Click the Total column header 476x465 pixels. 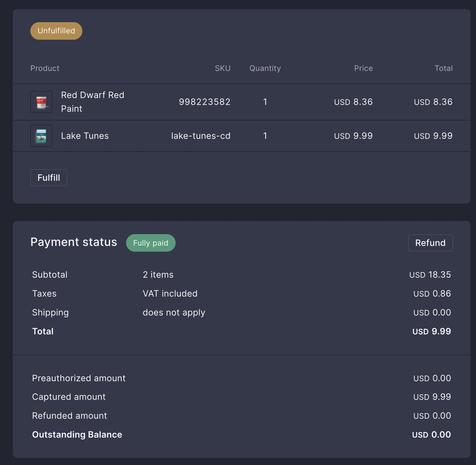coord(444,68)
